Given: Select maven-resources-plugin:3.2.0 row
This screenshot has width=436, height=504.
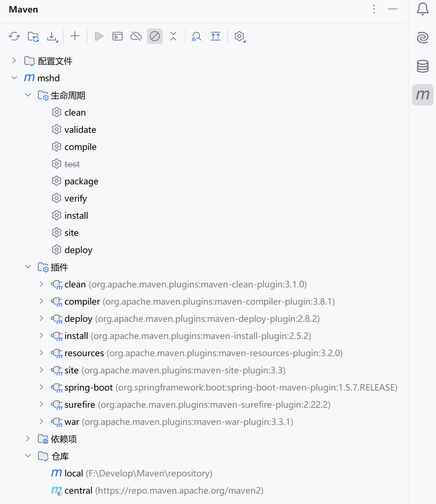Looking at the screenshot, I should [197, 353].
